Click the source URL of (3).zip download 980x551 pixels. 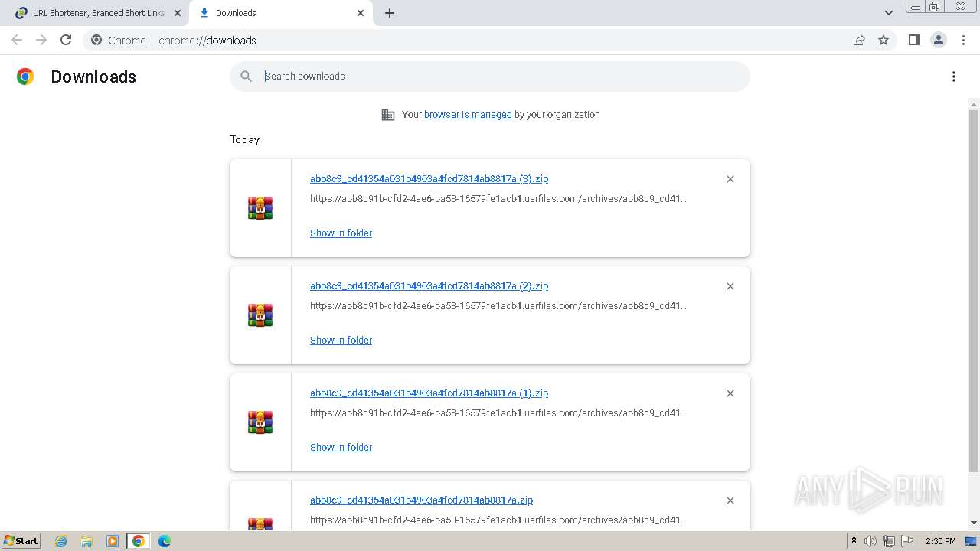click(498, 199)
